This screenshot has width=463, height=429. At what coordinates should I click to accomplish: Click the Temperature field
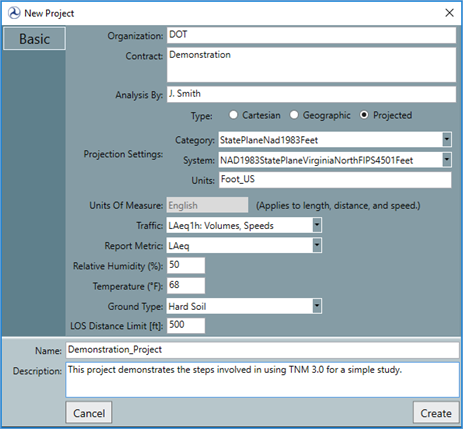pos(186,286)
